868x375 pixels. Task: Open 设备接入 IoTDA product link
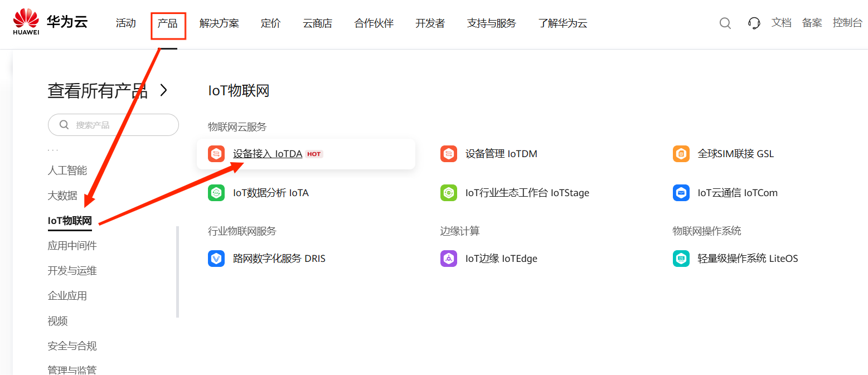[268, 154]
